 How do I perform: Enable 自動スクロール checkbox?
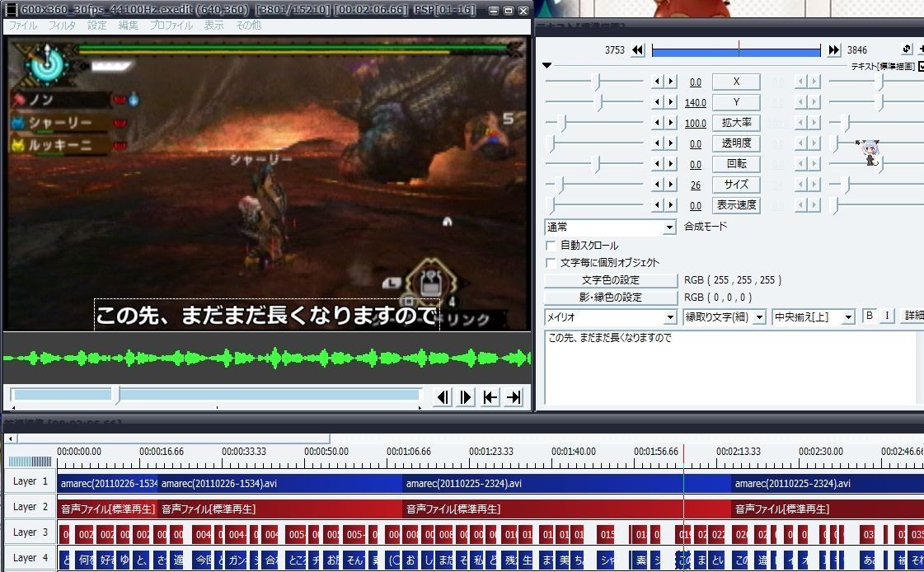click(x=551, y=246)
